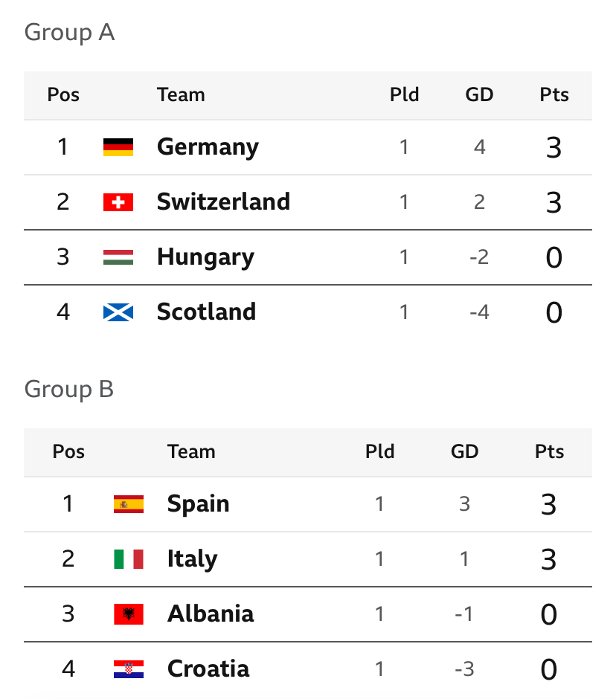Screen dimensions: 616x699
Task: Click the Germany flag icon
Action: [118, 147]
